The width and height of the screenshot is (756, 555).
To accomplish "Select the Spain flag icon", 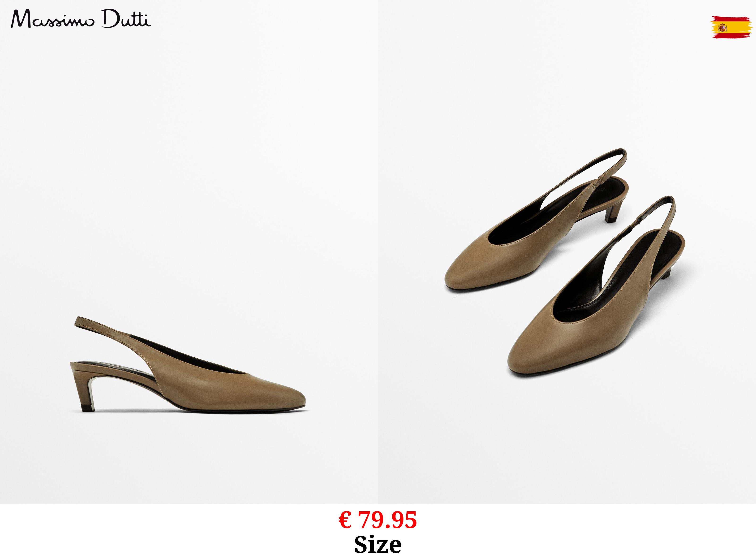I will click(731, 27).
